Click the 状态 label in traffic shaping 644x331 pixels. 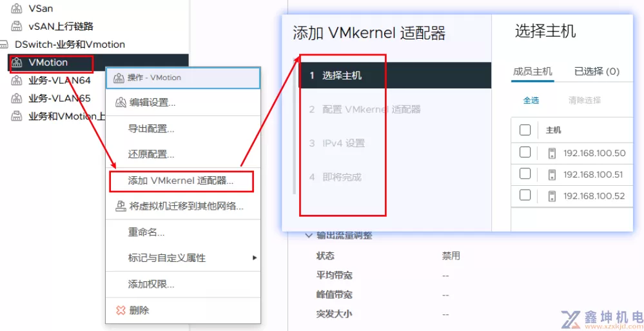pos(326,256)
